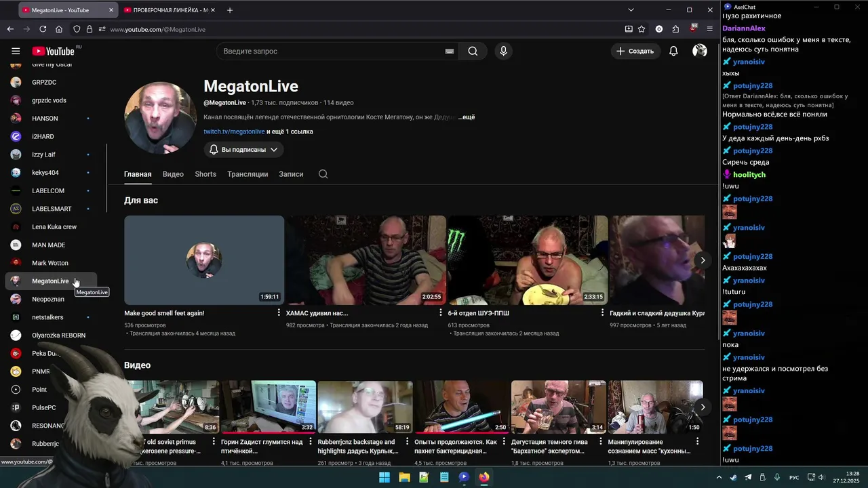Open more actions for "ХАМАС удивил нас..."
The width and height of the screenshot is (868, 488).
tap(441, 313)
